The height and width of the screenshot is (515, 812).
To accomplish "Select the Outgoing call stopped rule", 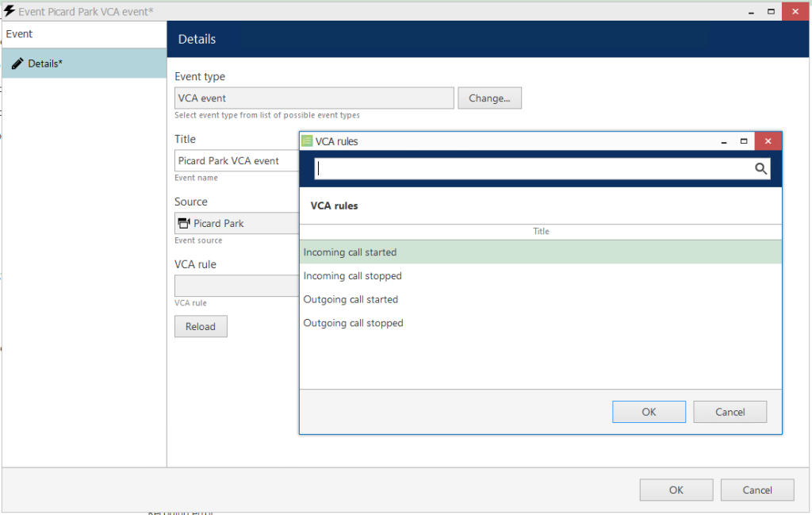I will [x=541, y=323].
